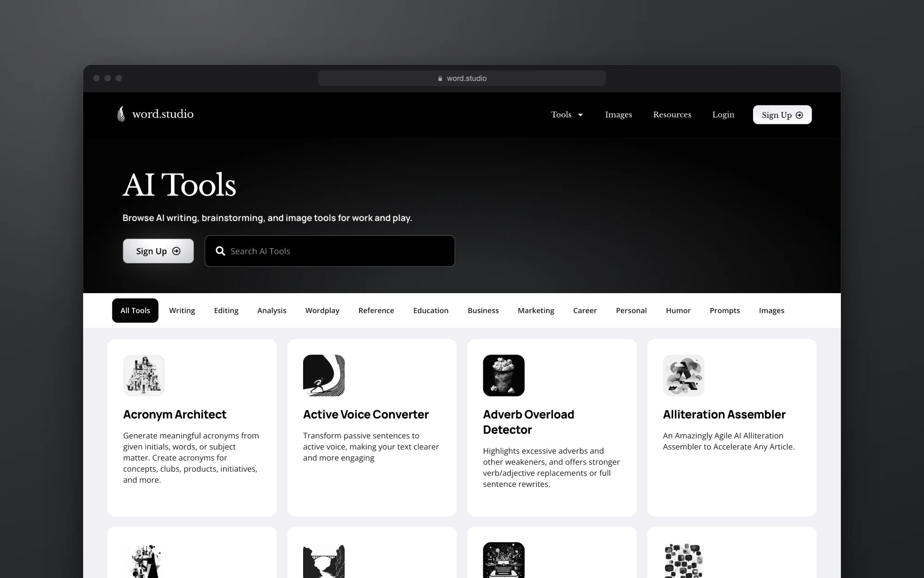Open the Acronym Architect tool icon
924x578 pixels.
[x=144, y=375]
